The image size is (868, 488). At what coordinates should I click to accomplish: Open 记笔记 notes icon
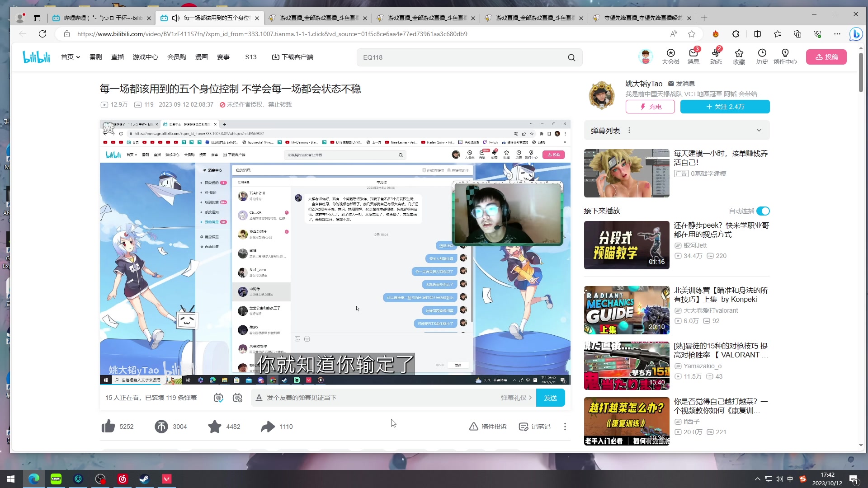(534, 427)
